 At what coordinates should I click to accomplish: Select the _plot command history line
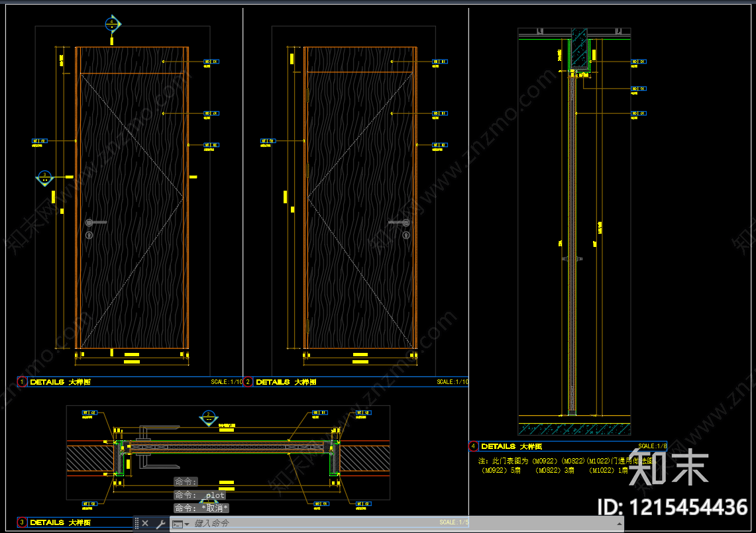(x=199, y=495)
